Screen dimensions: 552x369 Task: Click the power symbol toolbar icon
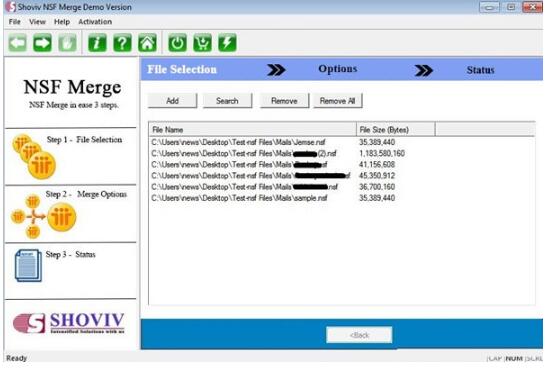coord(177,43)
